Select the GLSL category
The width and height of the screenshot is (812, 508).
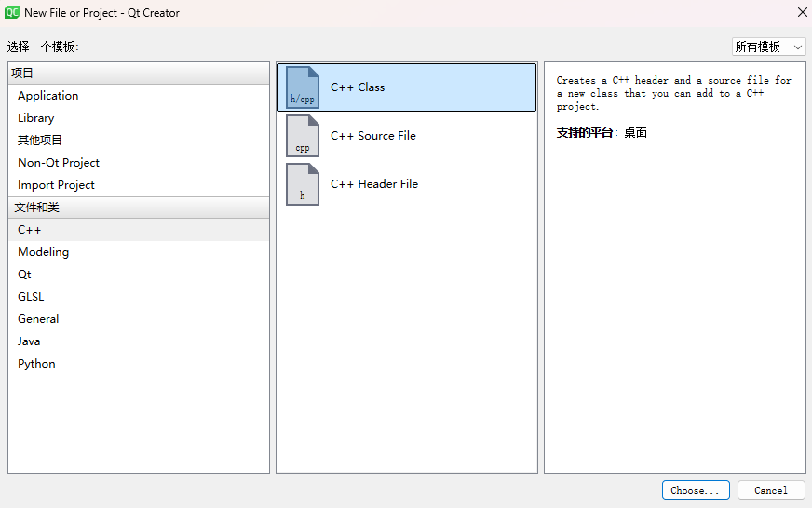139,297
